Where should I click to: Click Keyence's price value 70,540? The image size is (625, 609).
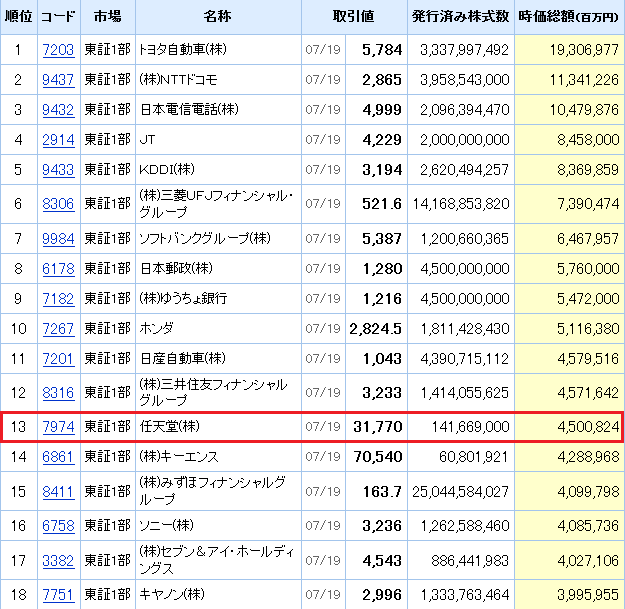pyautogui.click(x=378, y=457)
